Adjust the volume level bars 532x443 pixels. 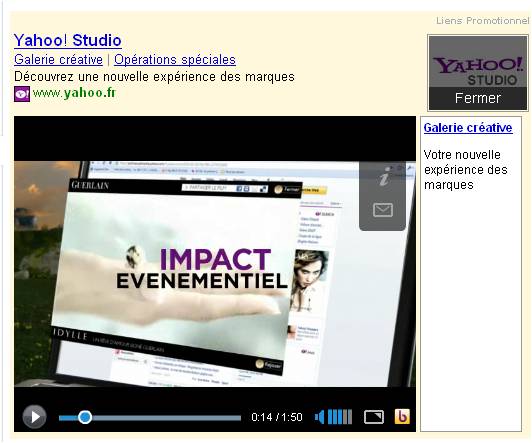(x=340, y=417)
